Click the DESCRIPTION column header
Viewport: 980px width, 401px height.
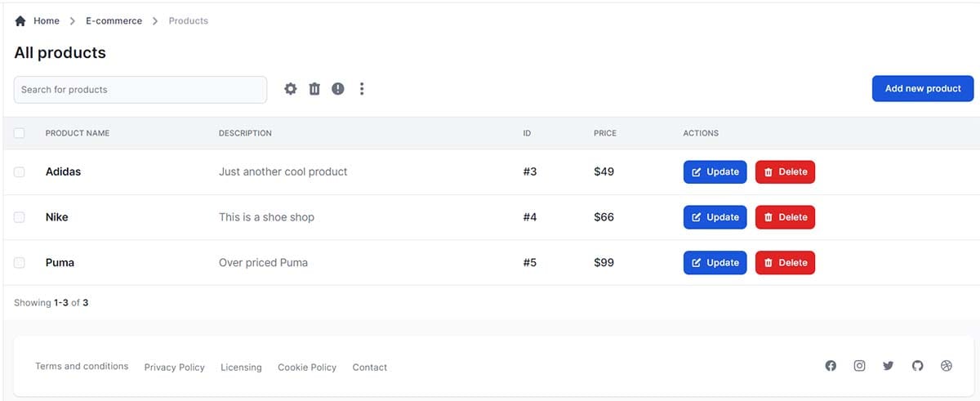pyautogui.click(x=245, y=133)
